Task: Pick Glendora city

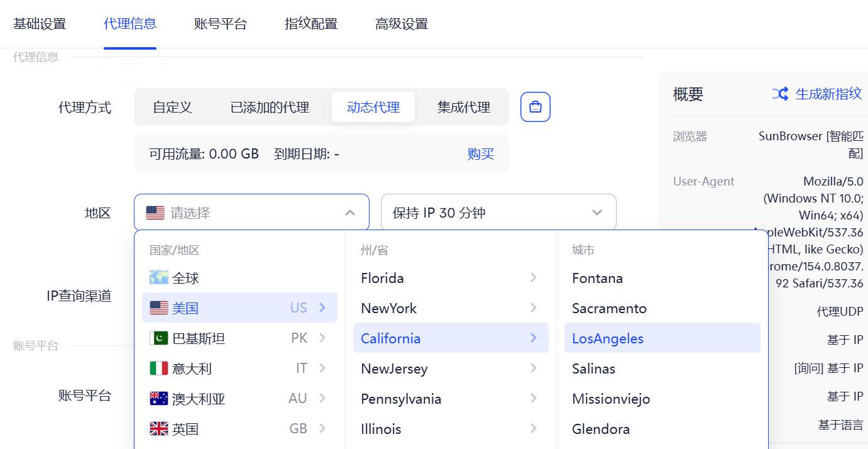Action: pos(662,429)
